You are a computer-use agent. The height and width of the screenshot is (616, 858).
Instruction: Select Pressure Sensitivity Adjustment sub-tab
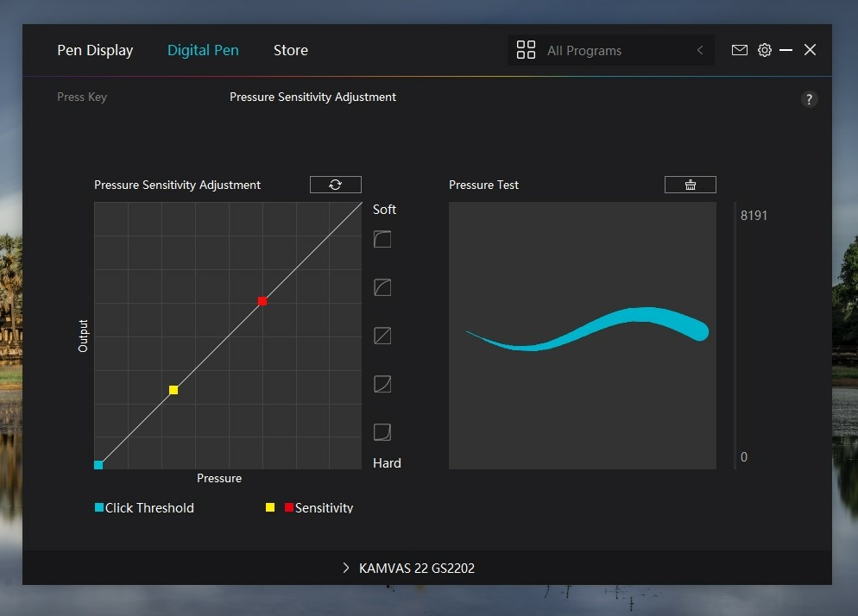pyautogui.click(x=312, y=97)
